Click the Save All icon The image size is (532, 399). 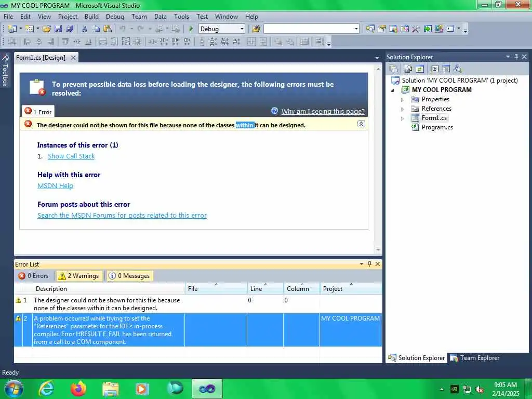click(70, 29)
